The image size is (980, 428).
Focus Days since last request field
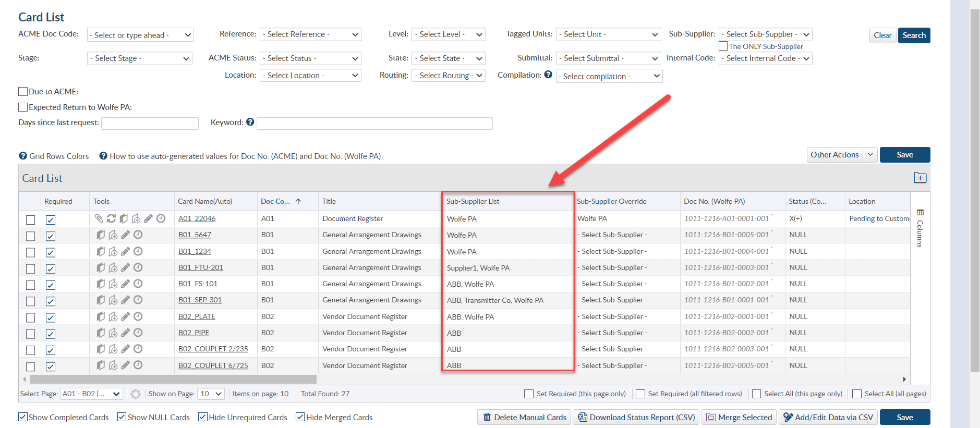click(150, 123)
